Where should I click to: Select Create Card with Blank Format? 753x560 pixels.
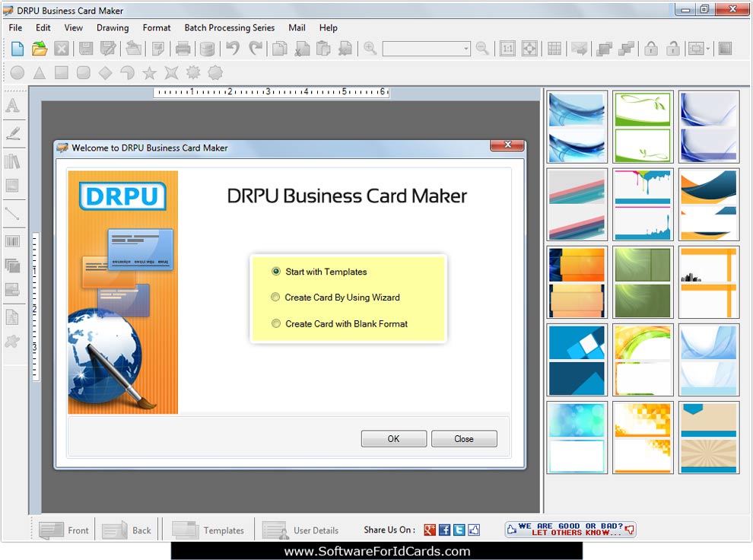340,323
